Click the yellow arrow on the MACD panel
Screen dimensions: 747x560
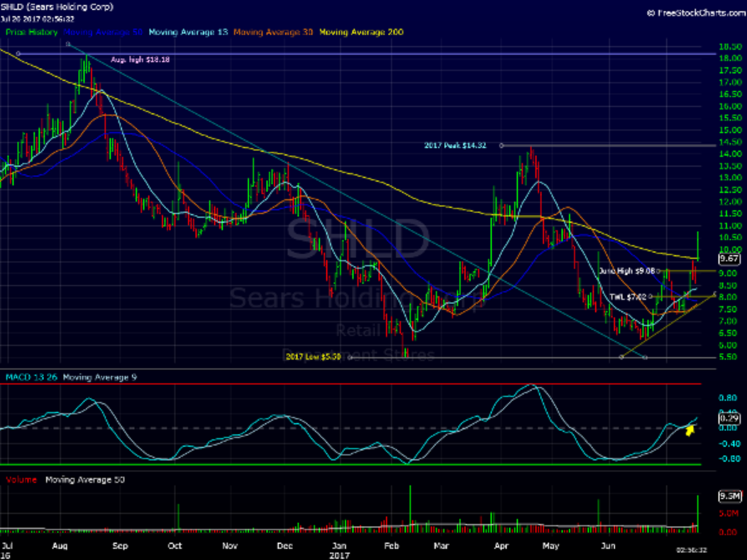pos(689,431)
